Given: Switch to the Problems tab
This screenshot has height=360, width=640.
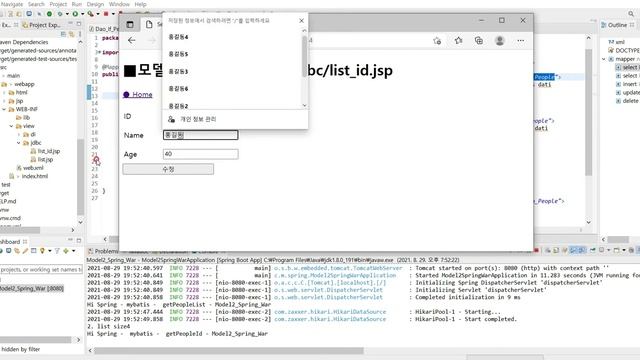Looking at the screenshot, I should click(103, 251).
